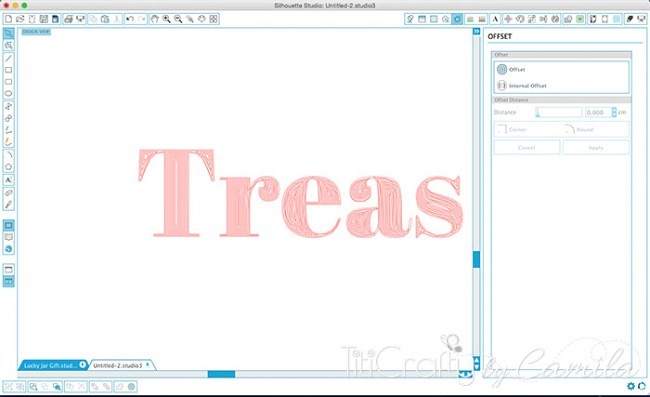The width and height of the screenshot is (650, 397).
Task: Select the Eraser tool in left toolbar
Action: [8, 193]
